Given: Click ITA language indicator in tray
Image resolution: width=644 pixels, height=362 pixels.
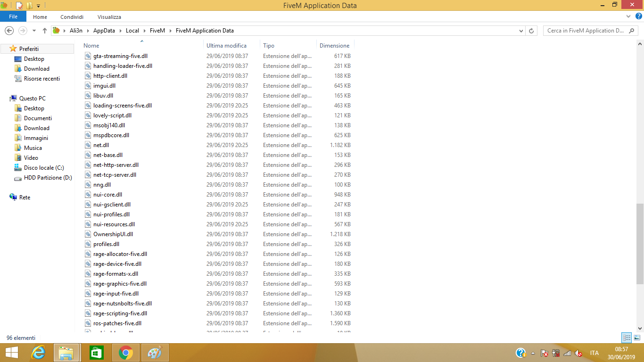Looking at the screenshot, I should coord(594,353).
